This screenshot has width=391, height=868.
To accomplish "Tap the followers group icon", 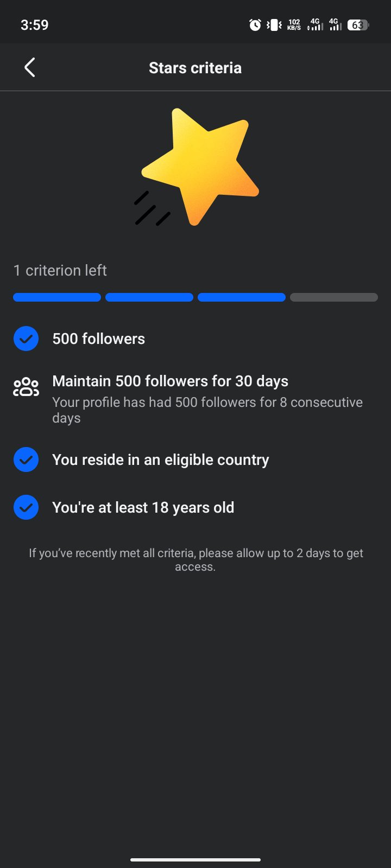I will click(x=26, y=387).
